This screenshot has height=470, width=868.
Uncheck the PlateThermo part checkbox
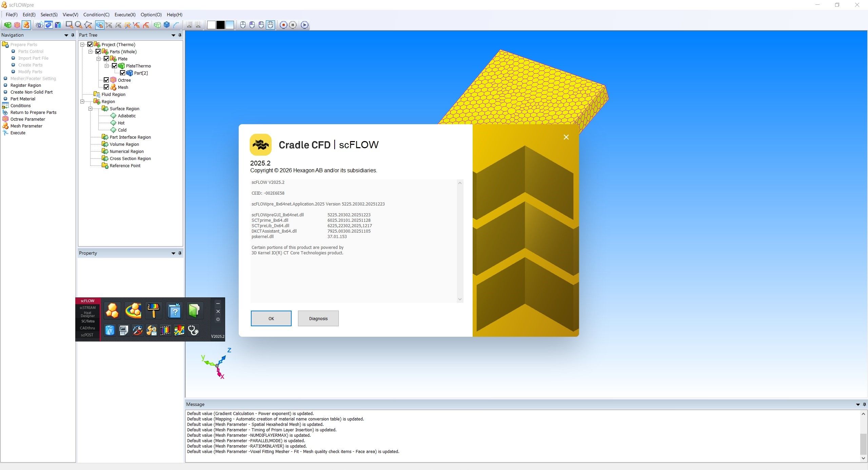115,66
